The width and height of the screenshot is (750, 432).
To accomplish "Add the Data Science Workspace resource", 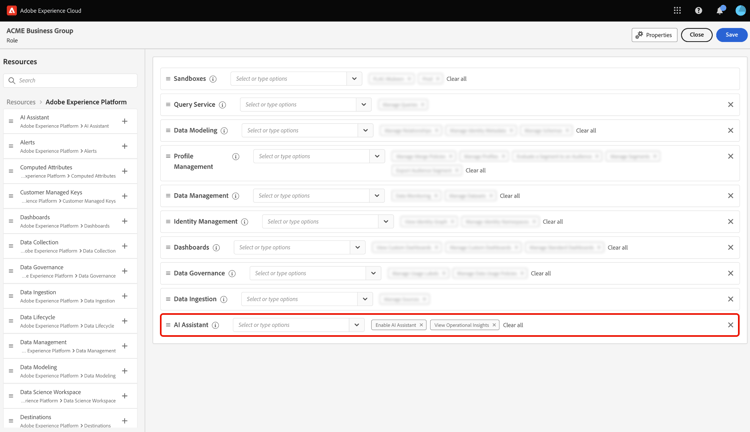I will click(x=124, y=396).
